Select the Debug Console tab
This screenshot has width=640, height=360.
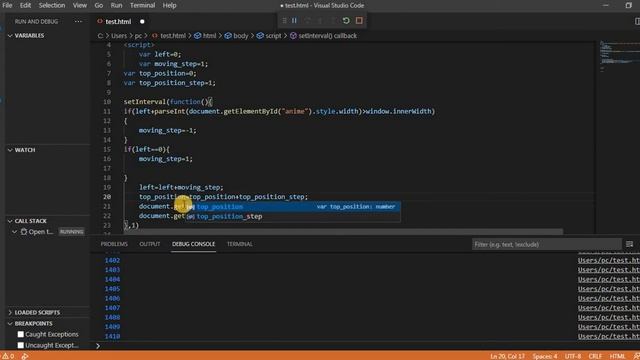pos(193,244)
